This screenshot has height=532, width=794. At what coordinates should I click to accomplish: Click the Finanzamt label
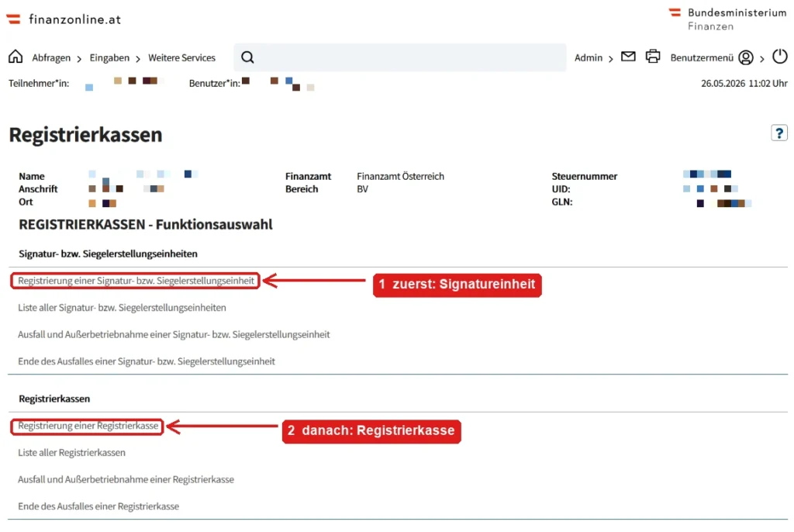click(308, 176)
